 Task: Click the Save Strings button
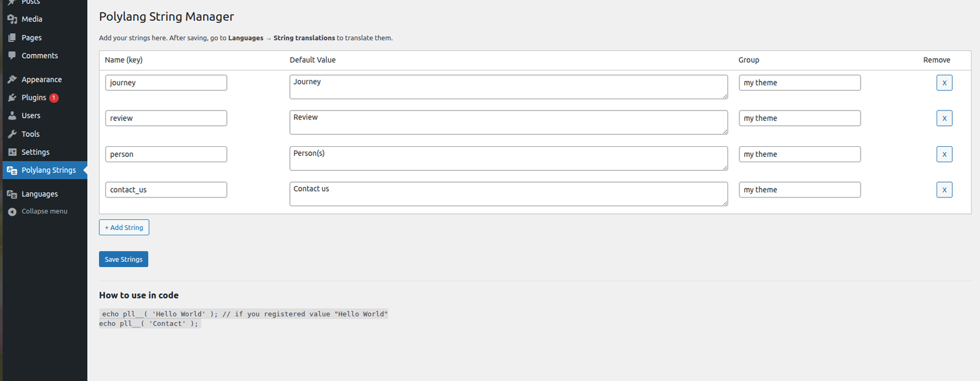click(x=124, y=259)
